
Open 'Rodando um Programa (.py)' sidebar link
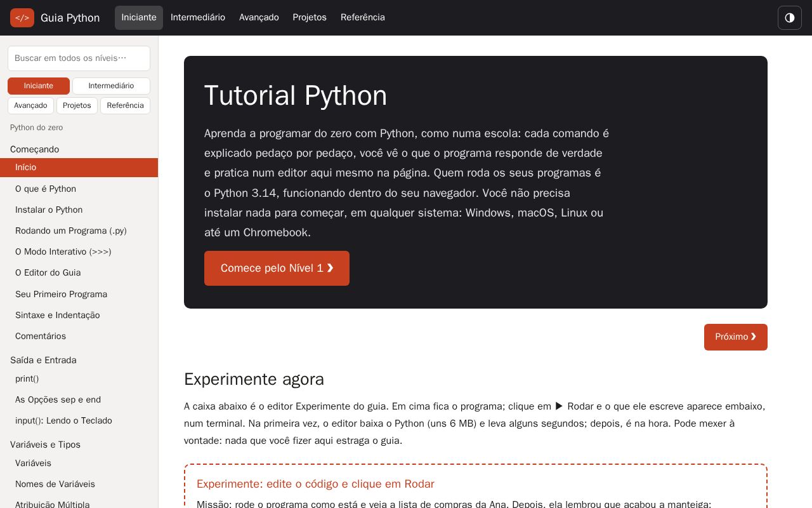pyautogui.click(x=79, y=231)
